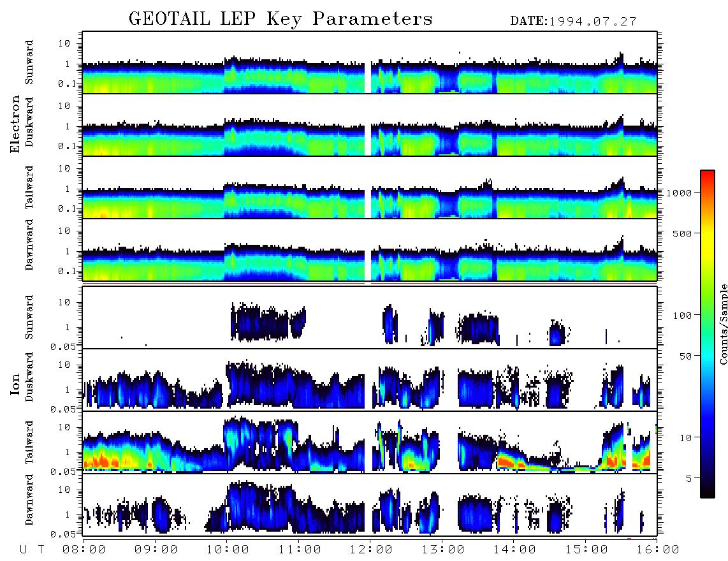The width and height of the screenshot is (728, 561).
Task: Click the 08:00 time axis label
Action: coord(84,550)
